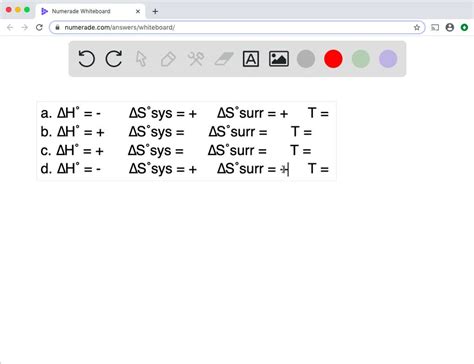Click T = in row a
This screenshot has width=474, height=364.
(318, 113)
